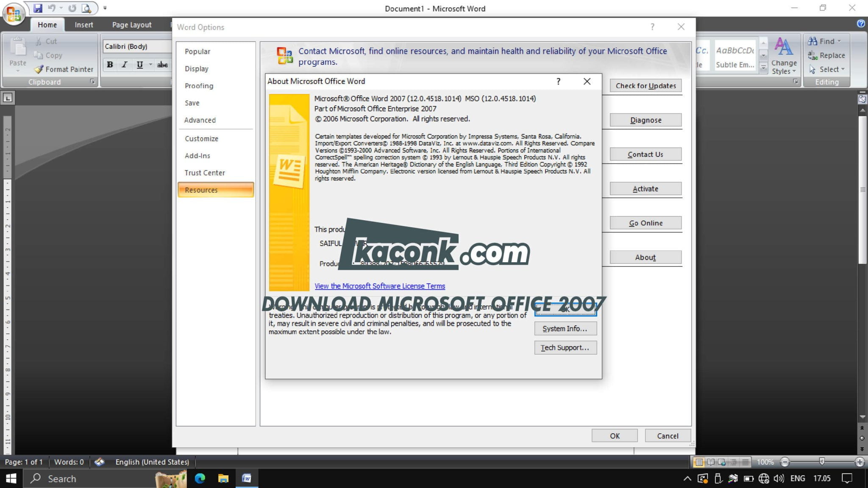Switch to the Insert tab
Image resolution: width=868 pixels, height=488 pixels.
click(83, 25)
